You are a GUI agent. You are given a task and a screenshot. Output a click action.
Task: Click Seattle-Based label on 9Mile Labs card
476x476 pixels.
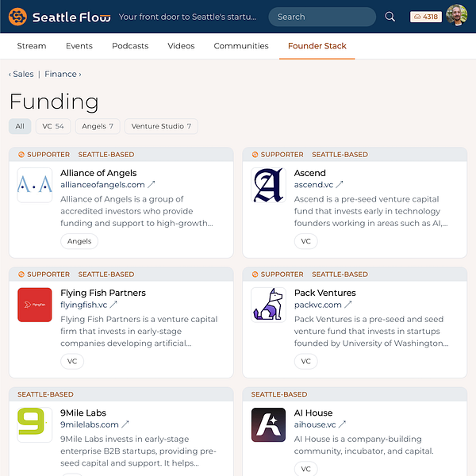(45, 394)
